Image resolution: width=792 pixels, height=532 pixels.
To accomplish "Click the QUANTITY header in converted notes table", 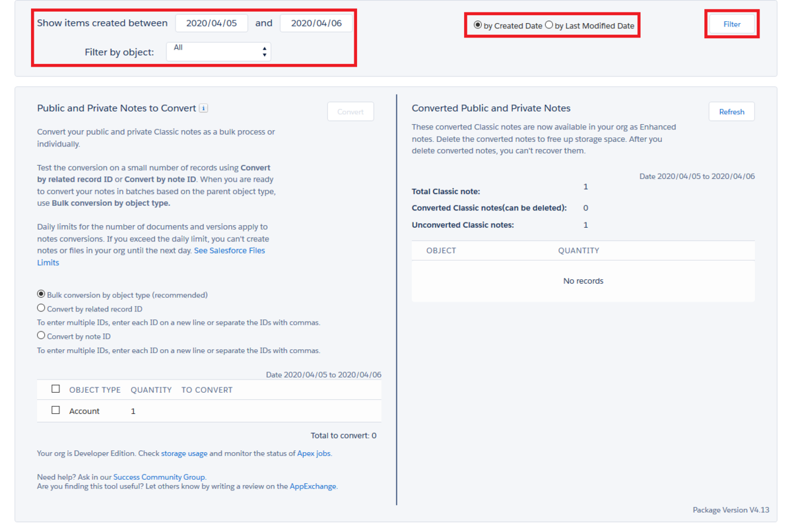I will coord(579,251).
